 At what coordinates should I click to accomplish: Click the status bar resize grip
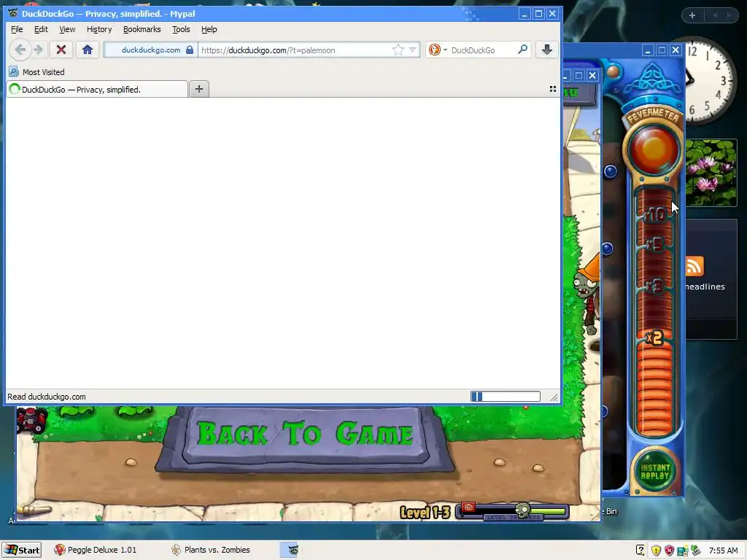click(x=554, y=397)
